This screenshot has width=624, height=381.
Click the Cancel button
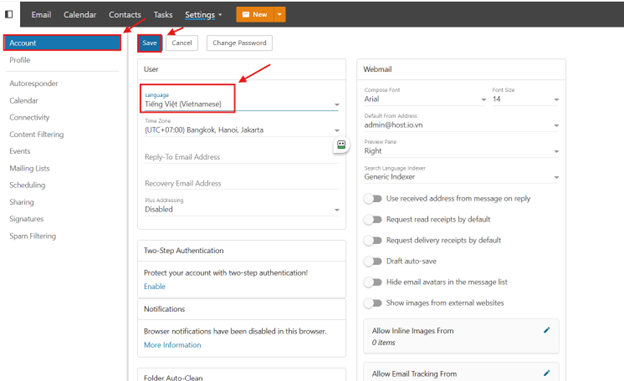182,43
